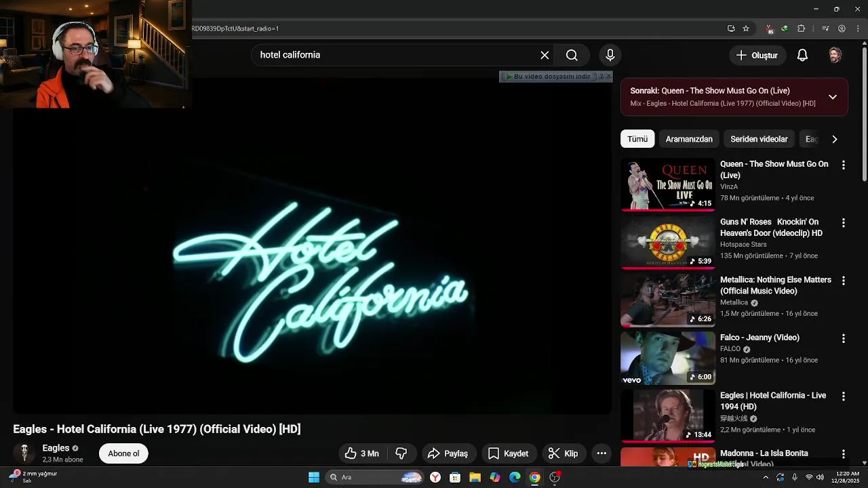This screenshot has width=868, height=488.
Task: Open YouTube notifications bell
Action: click(x=802, y=56)
